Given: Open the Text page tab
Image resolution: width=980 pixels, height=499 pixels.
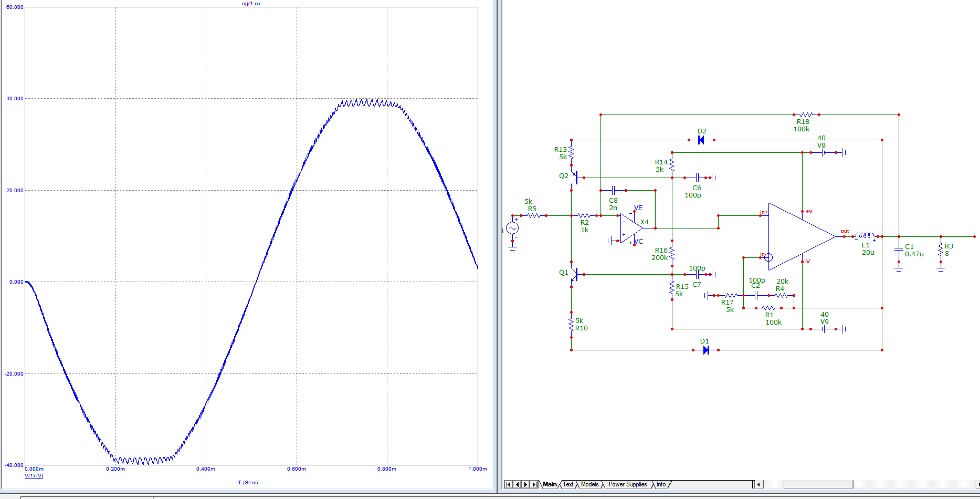Looking at the screenshot, I should pyautogui.click(x=568, y=484).
